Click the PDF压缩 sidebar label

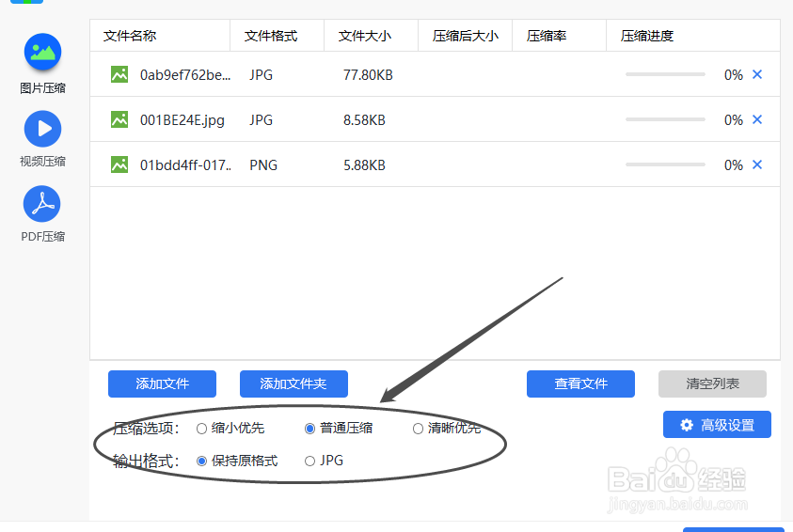point(42,237)
